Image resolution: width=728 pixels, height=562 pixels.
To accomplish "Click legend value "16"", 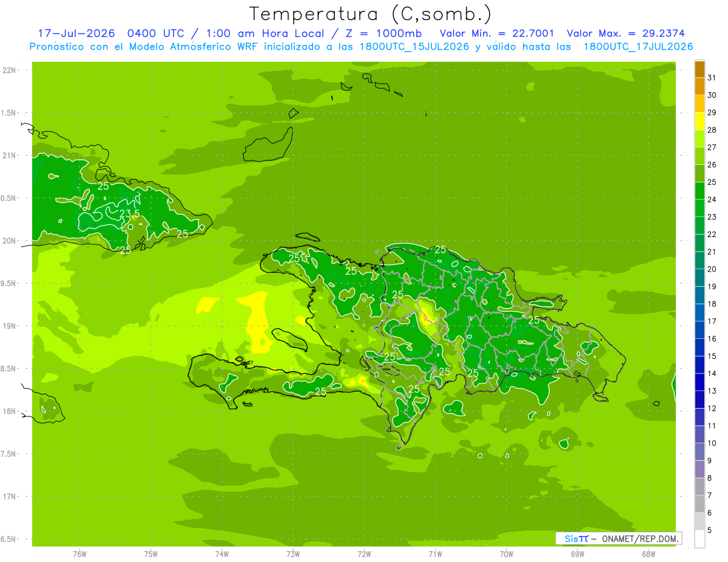I will [x=712, y=339].
